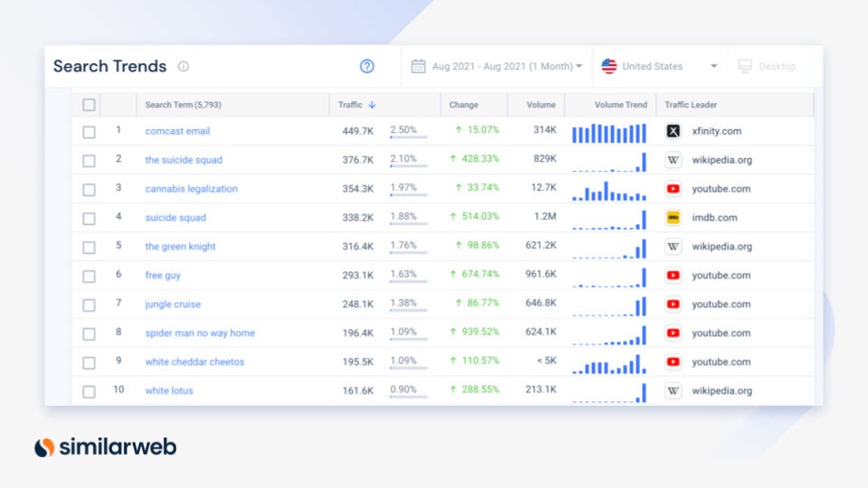The height and width of the screenshot is (488, 868).
Task: Click YouTube icon in cannabis legalization row
Action: [x=674, y=189]
